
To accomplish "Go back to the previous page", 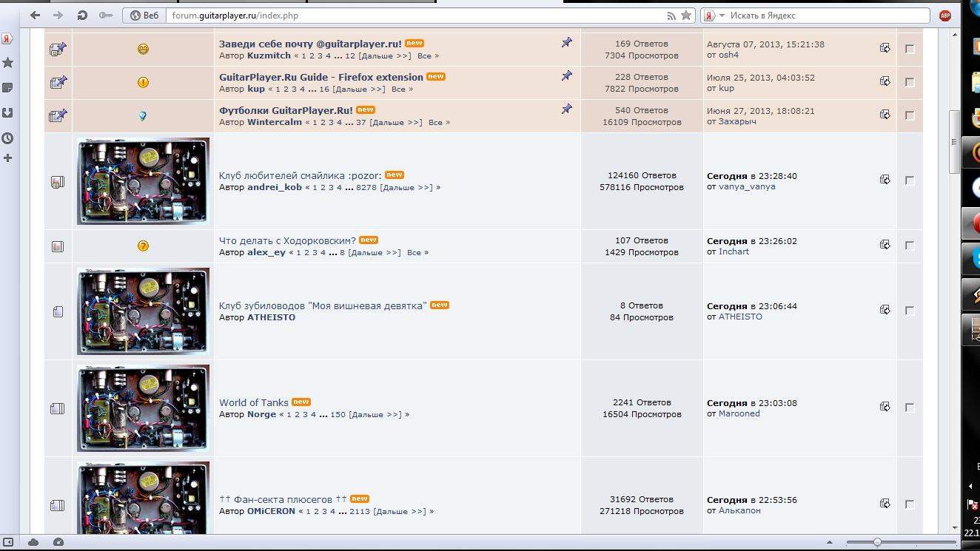I will (35, 15).
